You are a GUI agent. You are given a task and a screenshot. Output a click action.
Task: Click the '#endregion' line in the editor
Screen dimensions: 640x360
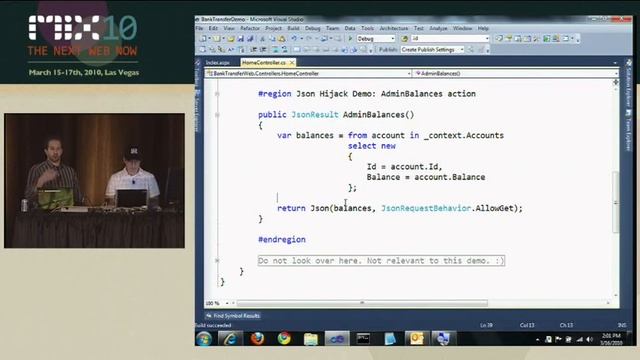pyautogui.click(x=282, y=240)
